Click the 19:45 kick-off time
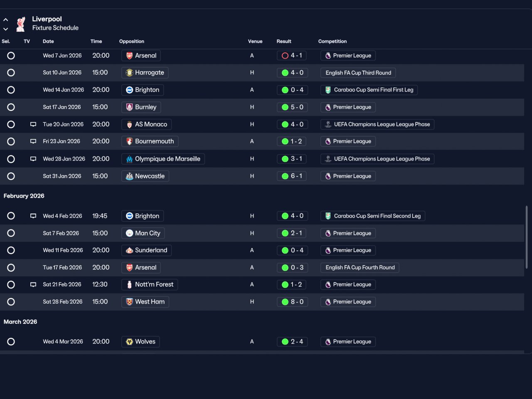This screenshot has height=399, width=532. 100,216
